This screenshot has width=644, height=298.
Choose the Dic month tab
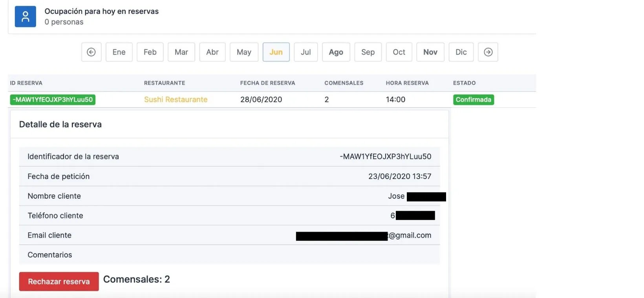tap(461, 52)
